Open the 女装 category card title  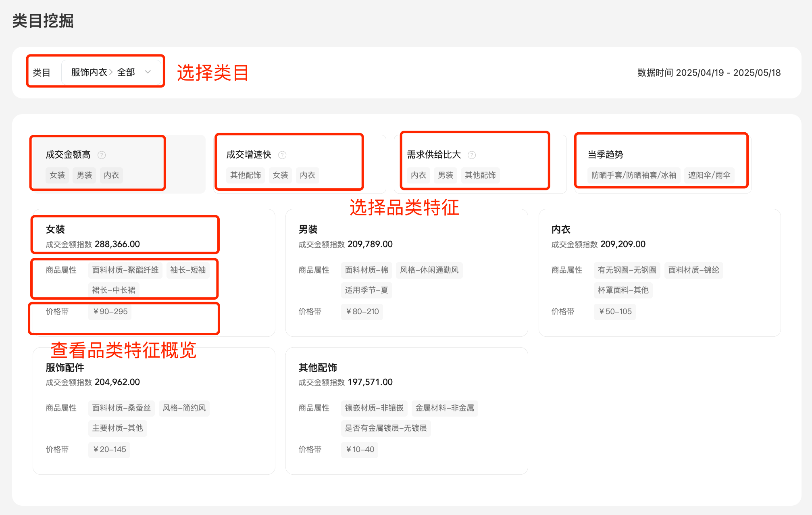pyautogui.click(x=55, y=229)
